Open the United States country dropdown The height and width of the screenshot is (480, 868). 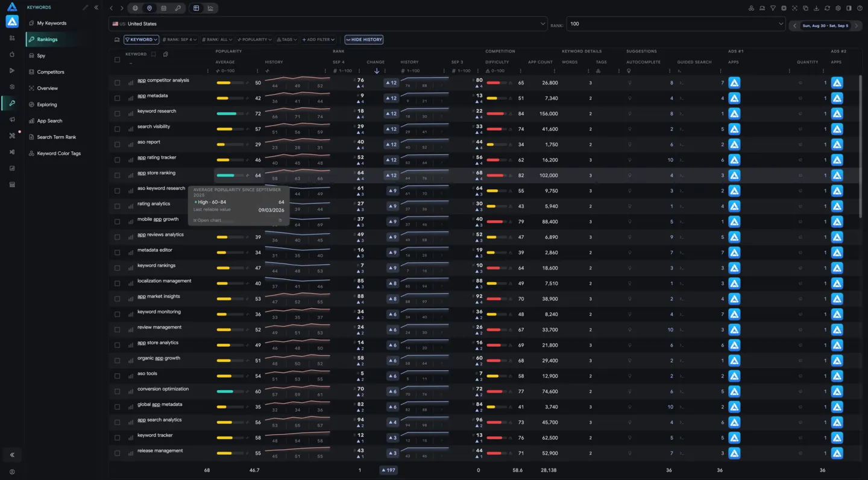[x=328, y=24]
